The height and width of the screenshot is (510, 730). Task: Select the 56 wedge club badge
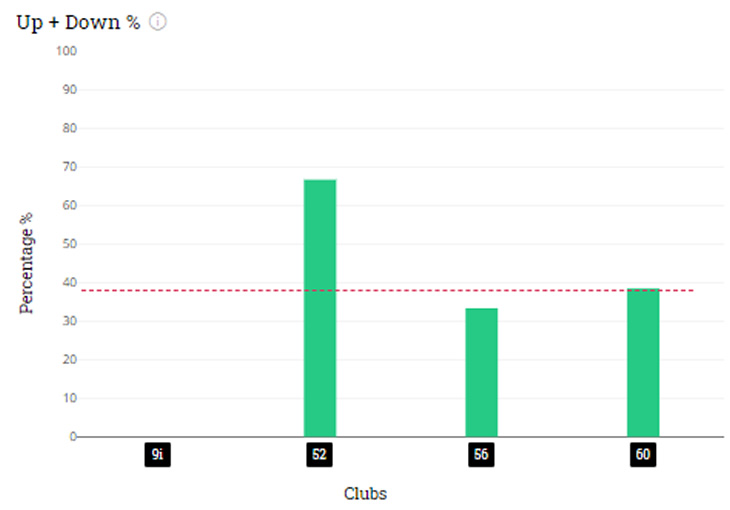click(x=481, y=455)
